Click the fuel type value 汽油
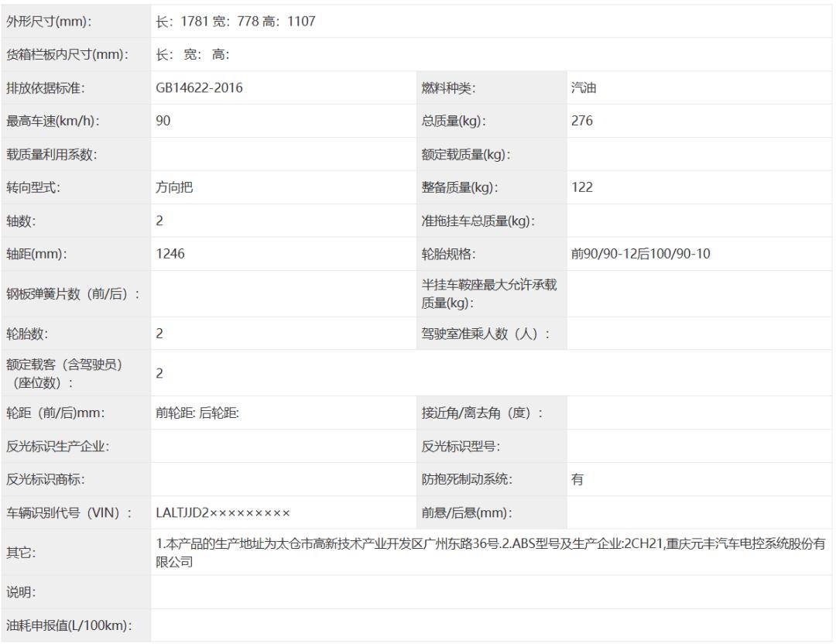 click(584, 88)
